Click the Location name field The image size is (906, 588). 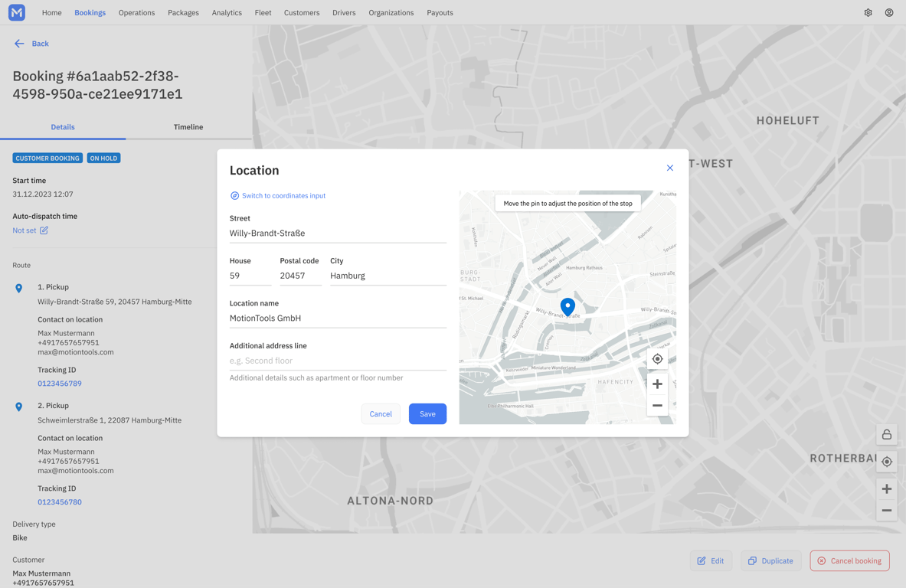point(338,318)
